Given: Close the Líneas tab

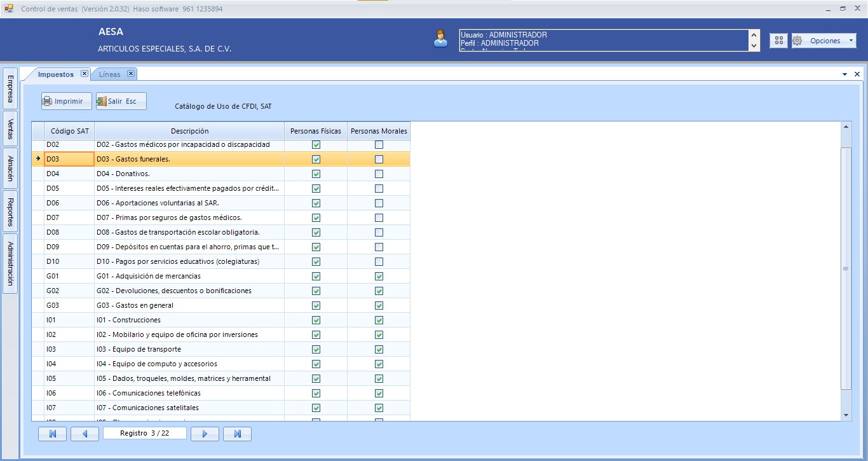Looking at the screenshot, I should pyautogui.click(x=131, y=74).
